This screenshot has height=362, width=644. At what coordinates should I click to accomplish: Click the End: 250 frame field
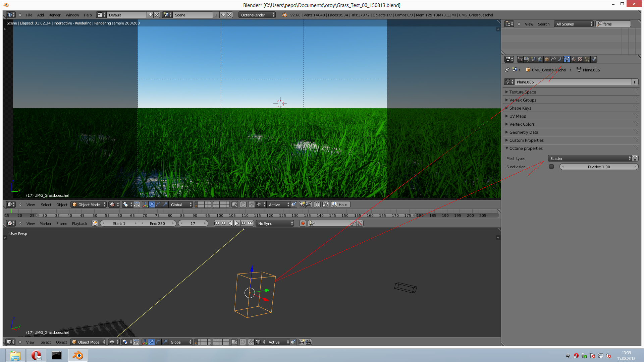pos(158,223)
